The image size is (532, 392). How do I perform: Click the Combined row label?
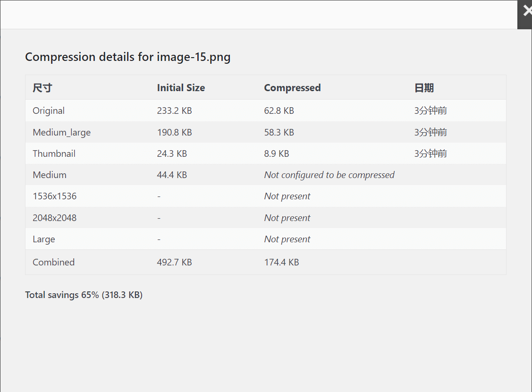[53, 263]
